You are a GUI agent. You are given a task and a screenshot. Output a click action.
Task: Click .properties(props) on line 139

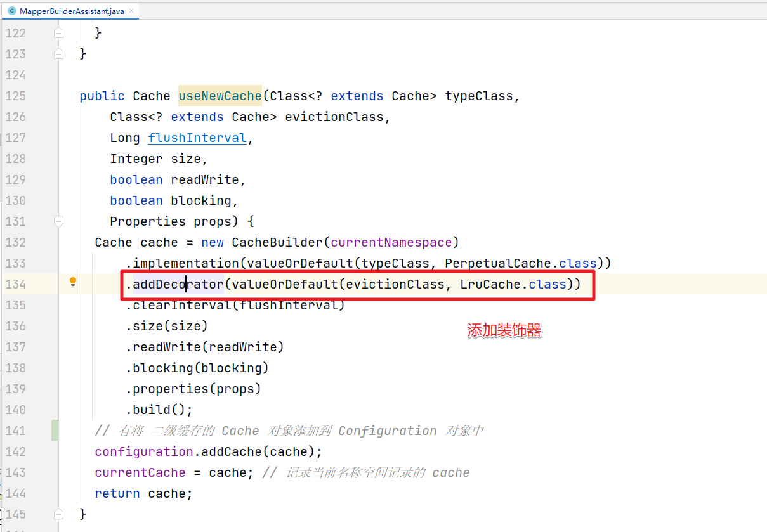[193, 389]
